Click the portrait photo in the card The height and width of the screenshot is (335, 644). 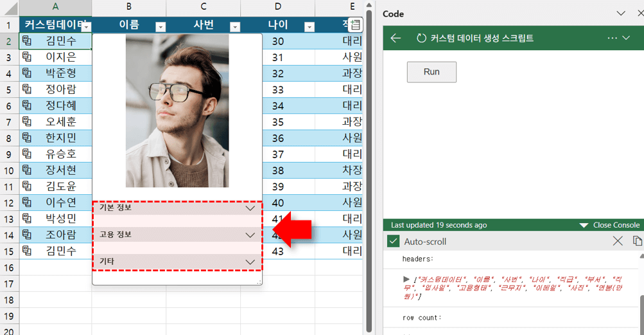tap(177, 111)
